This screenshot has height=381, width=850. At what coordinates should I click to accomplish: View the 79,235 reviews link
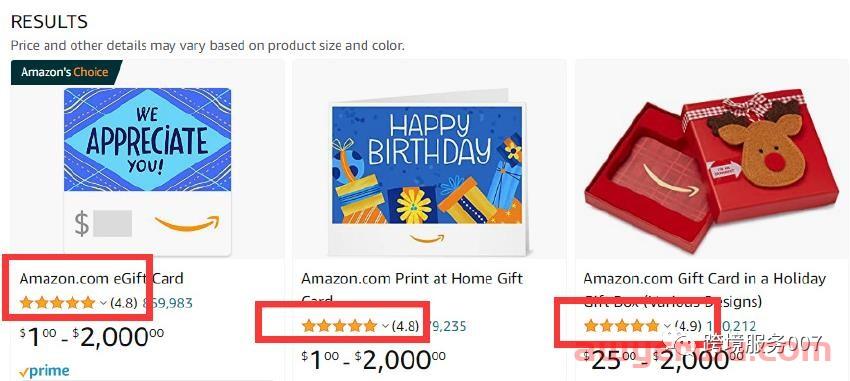coord(446,327)
